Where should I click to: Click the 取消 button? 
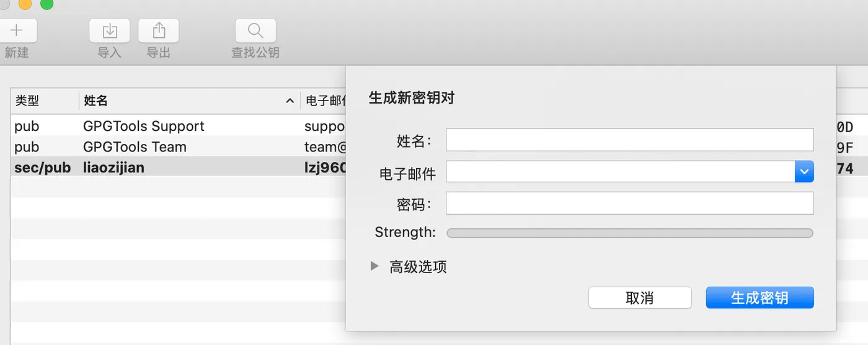[640, 298]
